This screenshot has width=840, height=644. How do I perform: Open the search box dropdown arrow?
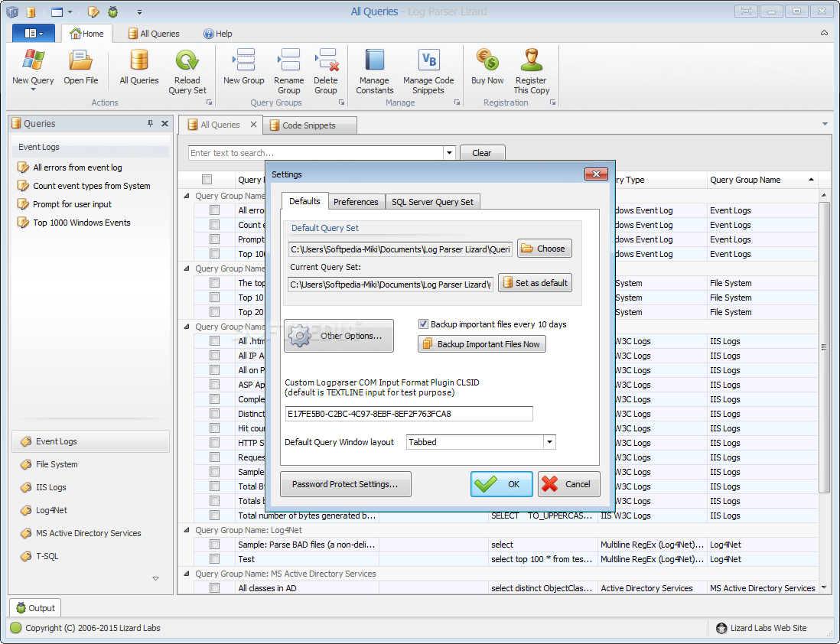click(x=450, y=153)
